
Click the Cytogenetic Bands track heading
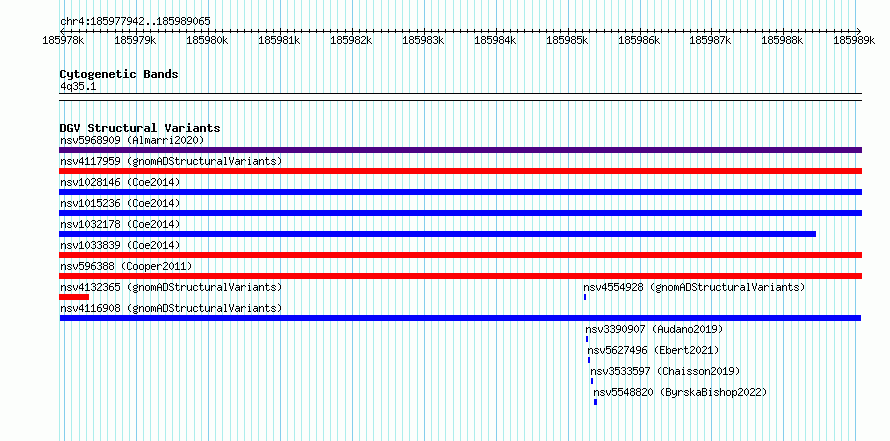tap(119, 74)
